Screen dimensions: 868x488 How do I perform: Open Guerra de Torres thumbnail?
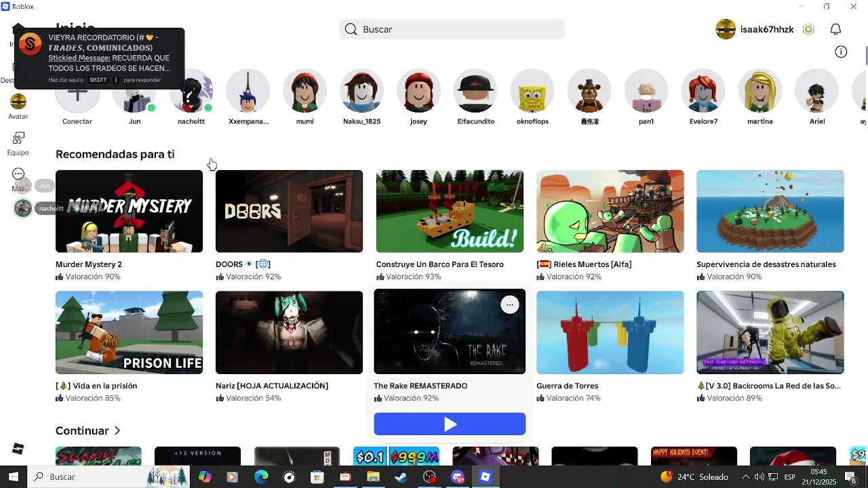coord(610,333)
